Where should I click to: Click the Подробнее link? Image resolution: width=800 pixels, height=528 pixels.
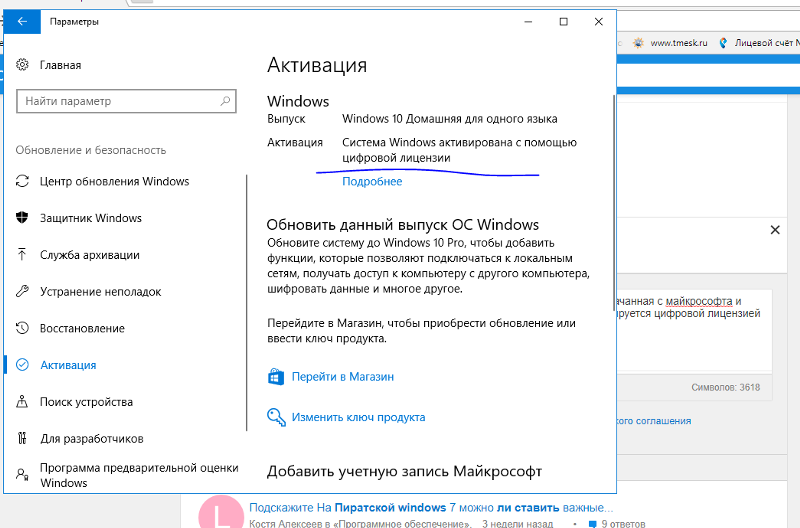[372, 181]
